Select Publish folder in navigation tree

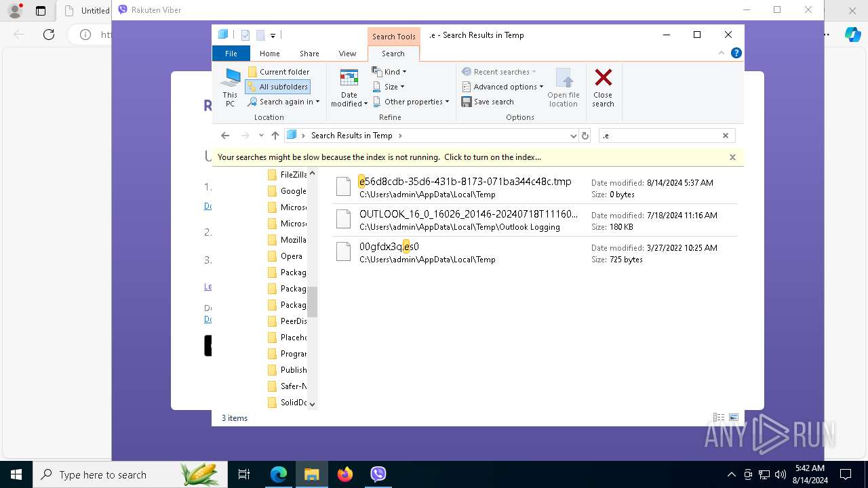(x=287, y=370)
